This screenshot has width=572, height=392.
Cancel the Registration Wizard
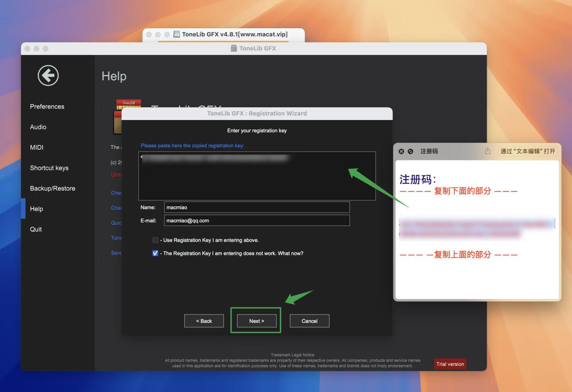click(309, 321)
